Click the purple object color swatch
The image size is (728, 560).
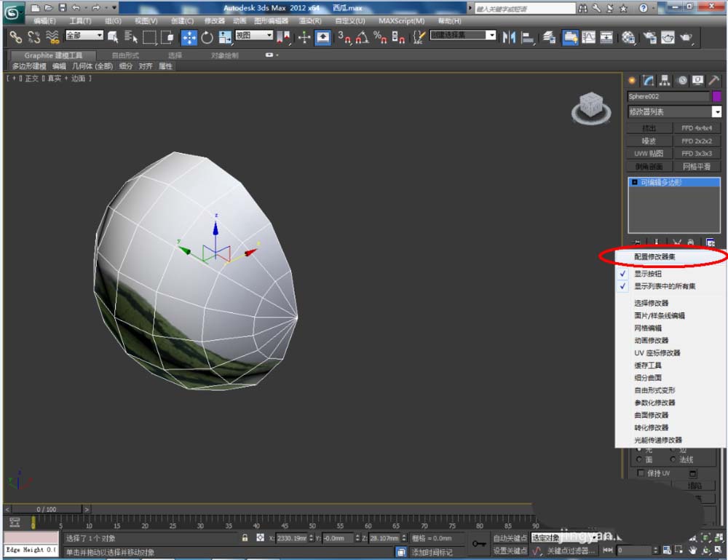click(x=716, y=97)
